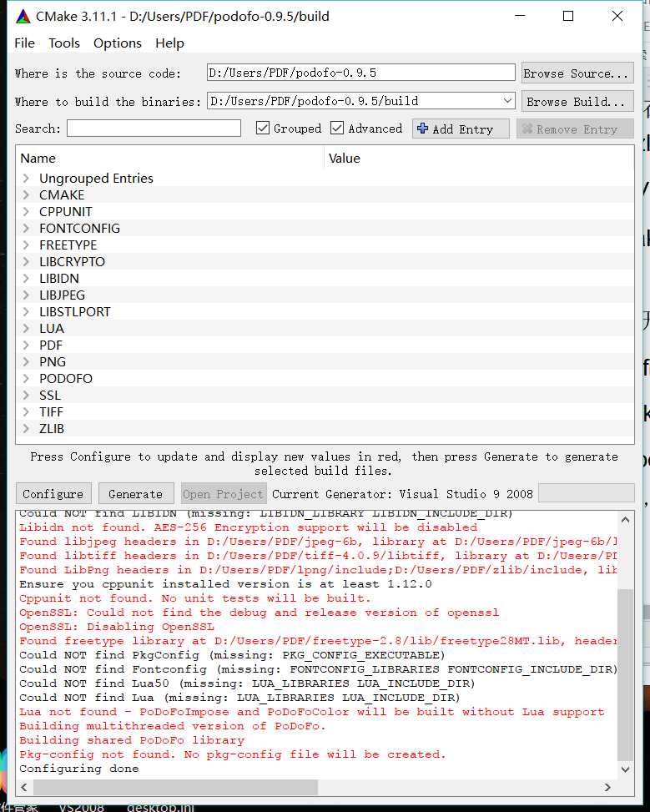Expand the Ungrouped Entries group
The height and width of the screenshot is (812, 650).
(x=26, y=178)
